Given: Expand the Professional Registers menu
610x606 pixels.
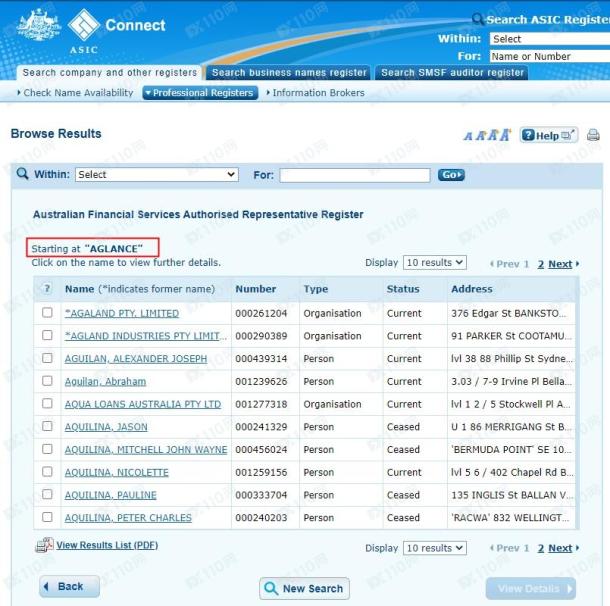Looking at the screenshot, I should (200, 93).
